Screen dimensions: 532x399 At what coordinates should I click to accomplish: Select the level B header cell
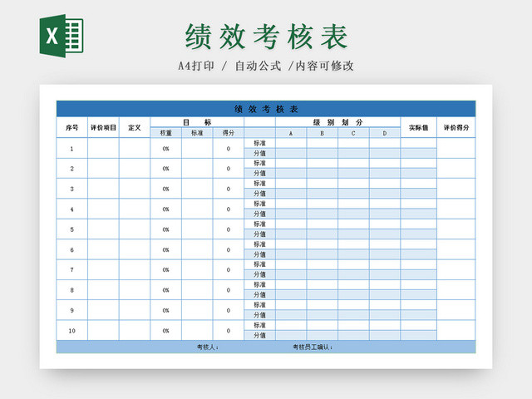click(x=323, y=133)
